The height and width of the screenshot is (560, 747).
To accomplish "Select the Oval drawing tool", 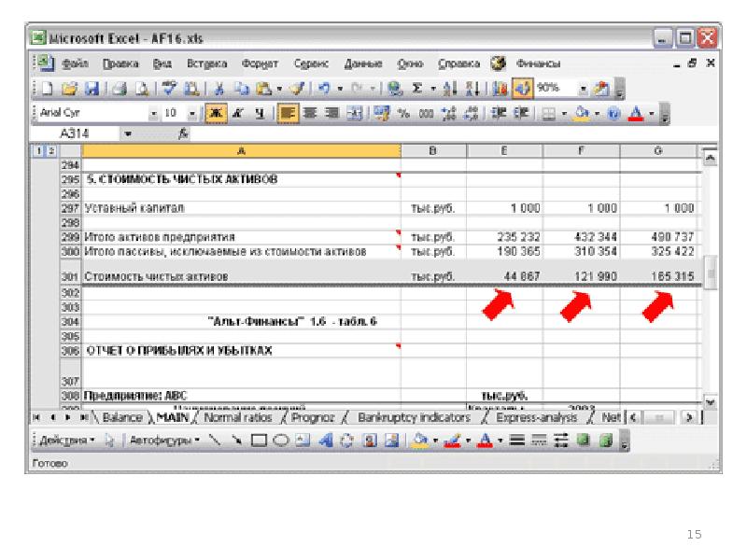I will pos(278,440).
